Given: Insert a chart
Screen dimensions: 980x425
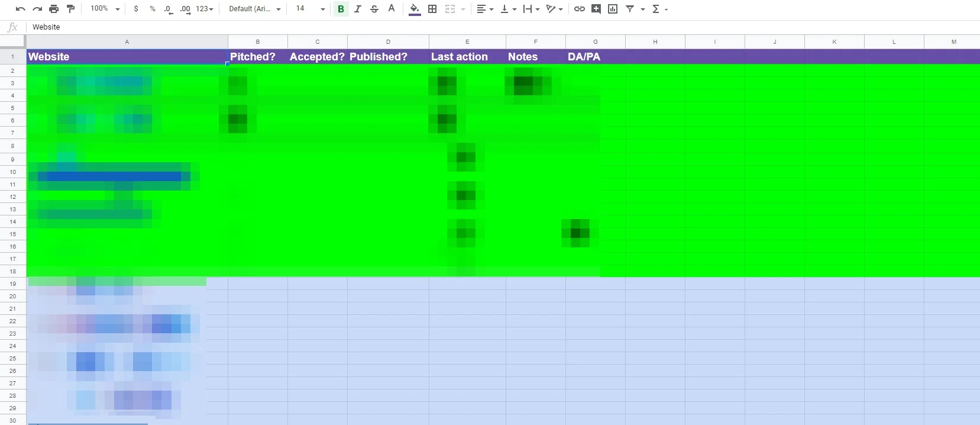Looking at the screenshot, I should click(613, 9).
